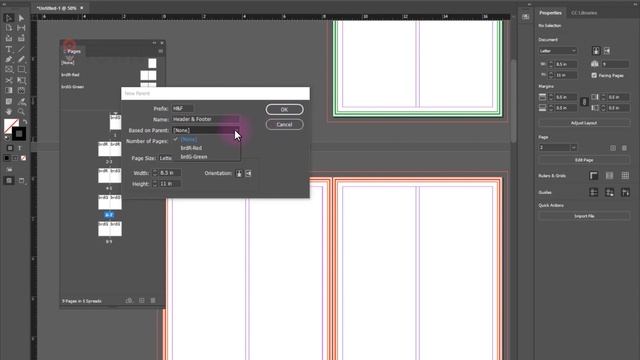Screen dimensions: 640x360
Task: Toggle Show Rulers icon
Action: pyautogui.click(x=594, y=176)
